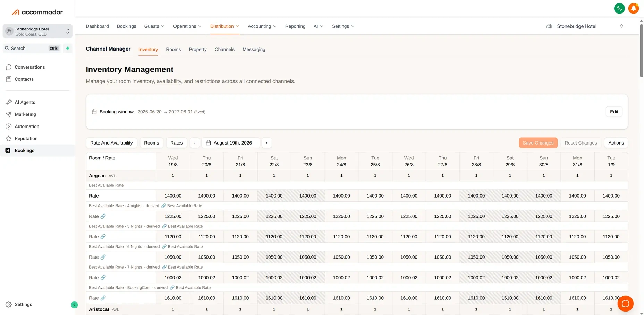Open the Actions button
The height and width of the screenshot is (315, 644).
pyautogui.click(x=616, y=143)
